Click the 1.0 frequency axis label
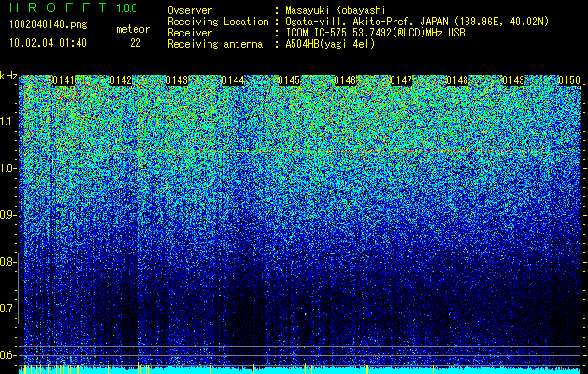 8,168
